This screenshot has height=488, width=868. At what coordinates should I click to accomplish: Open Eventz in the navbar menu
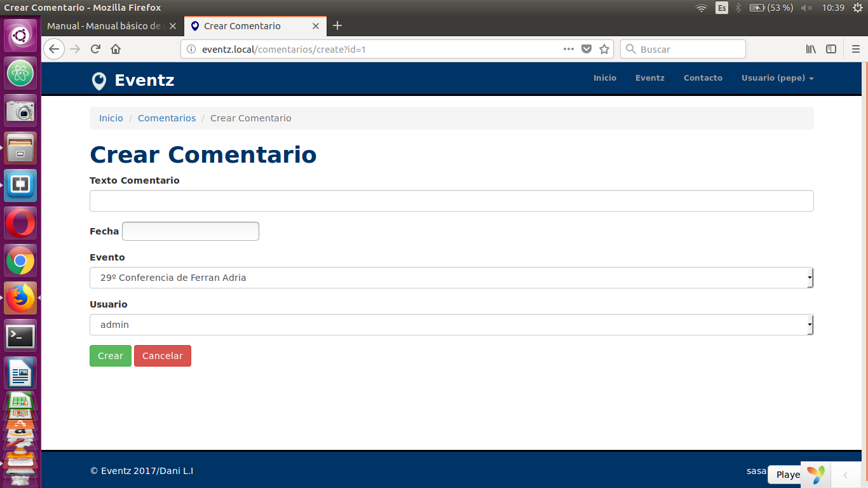(650, 78)
